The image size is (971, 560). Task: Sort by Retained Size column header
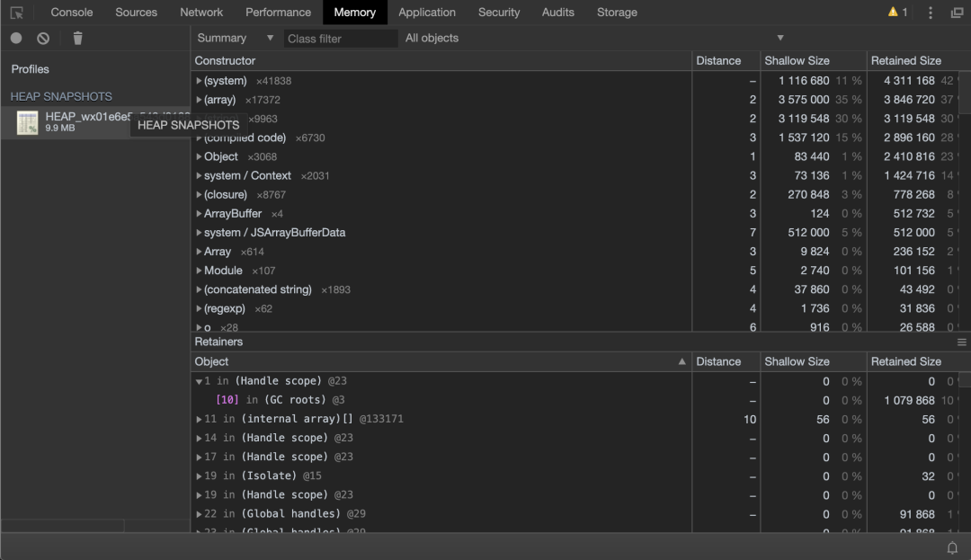coord(905,60)
